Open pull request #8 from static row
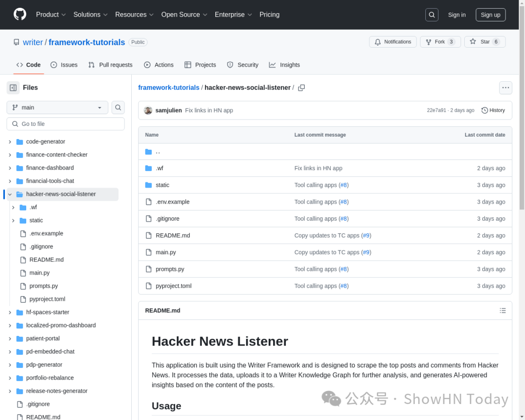This screenshot has width=525, height=420. coord(344,185)
